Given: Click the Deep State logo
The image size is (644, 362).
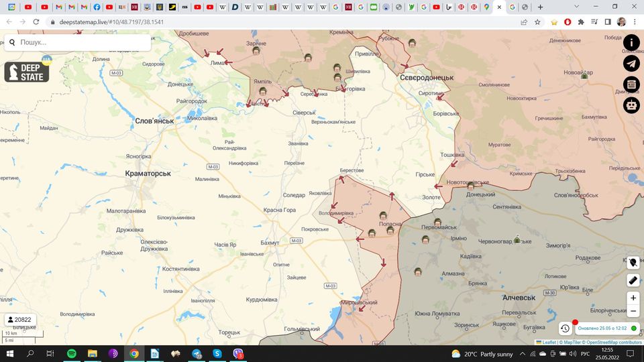Looking at the screenshot, I should [27, 72].
